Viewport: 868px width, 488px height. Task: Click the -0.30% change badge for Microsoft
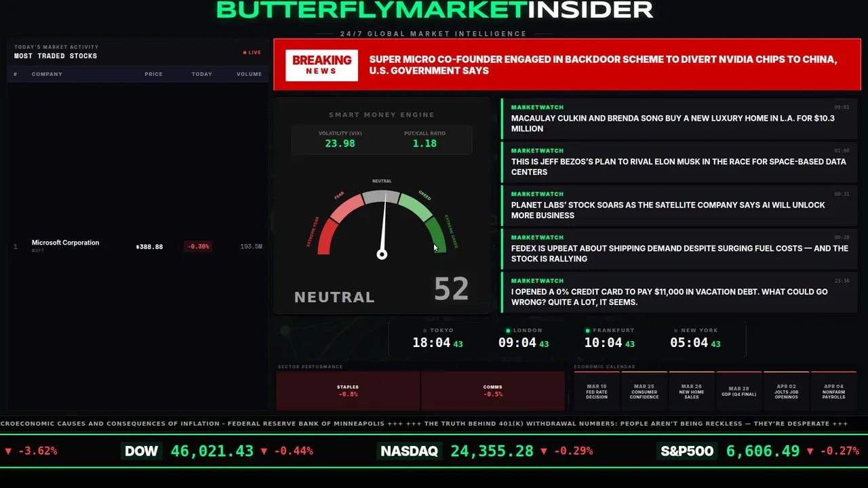tap(198, 247)
